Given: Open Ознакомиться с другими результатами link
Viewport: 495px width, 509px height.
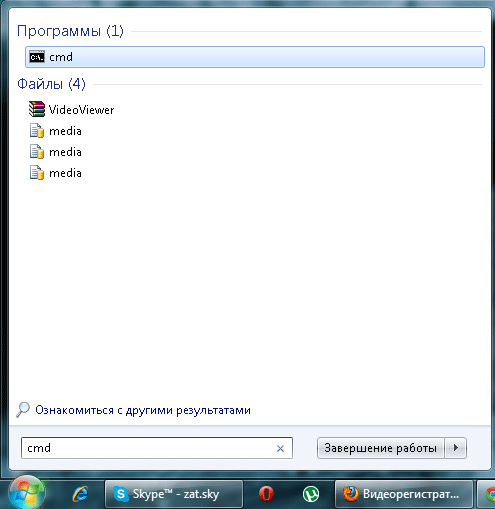Looking at the screenshot, I should point(143,410).
